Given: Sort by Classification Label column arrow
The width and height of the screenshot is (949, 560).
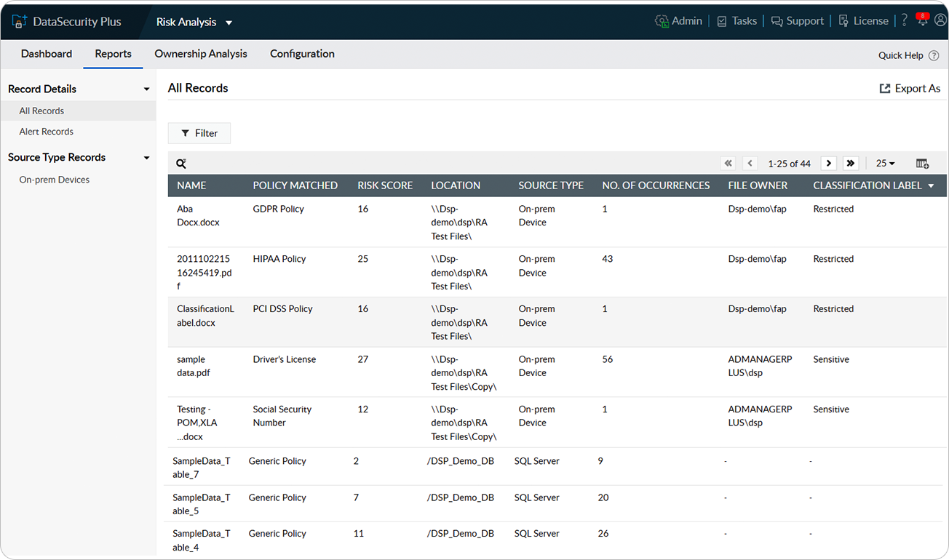Looking at the screenshot, I should [x=931, y=186].
